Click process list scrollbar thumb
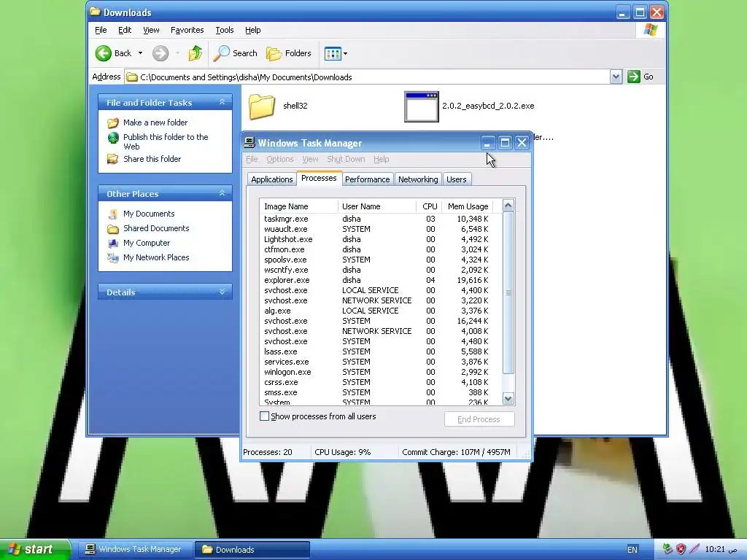The width and height of the screenshot is (747, 560). pos(508,292)
